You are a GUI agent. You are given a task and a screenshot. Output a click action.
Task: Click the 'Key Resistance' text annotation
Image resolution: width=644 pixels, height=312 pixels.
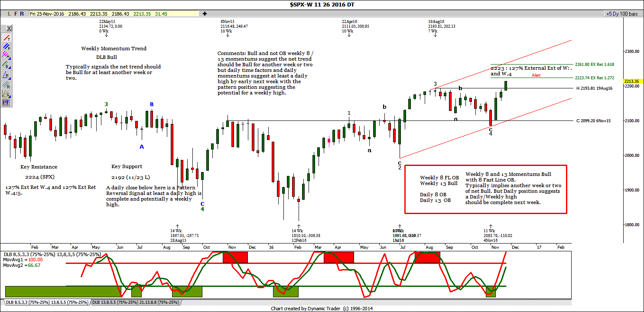[39, 167]
